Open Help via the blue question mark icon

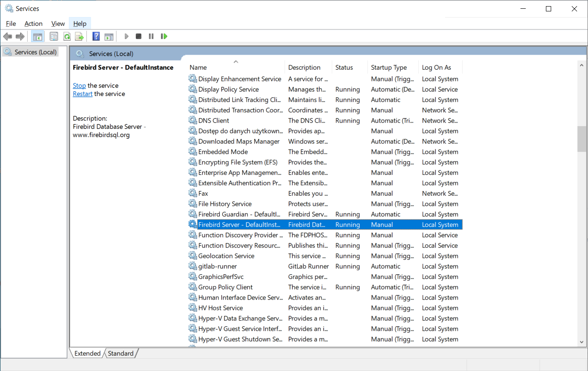[x=96, y=36]
